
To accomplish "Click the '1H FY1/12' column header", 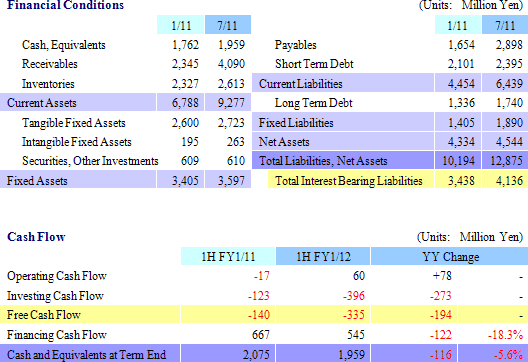I will pos(323,257).
